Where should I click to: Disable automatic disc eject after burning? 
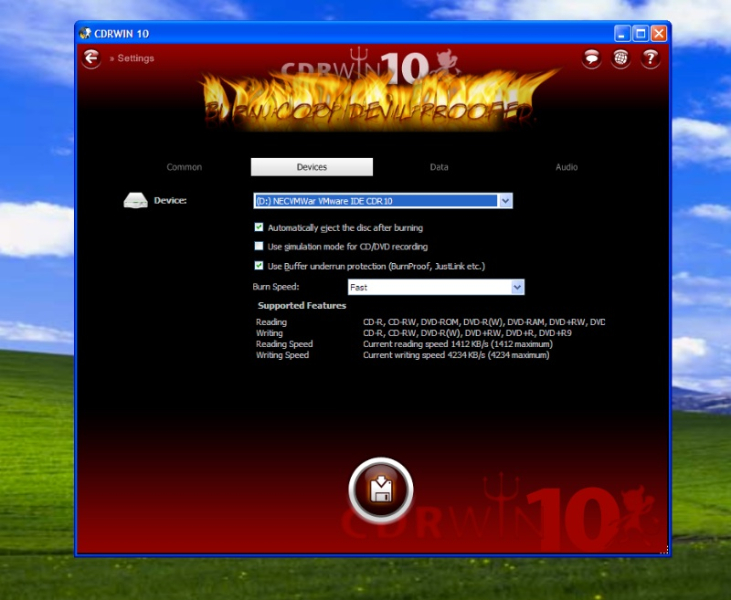259,228
